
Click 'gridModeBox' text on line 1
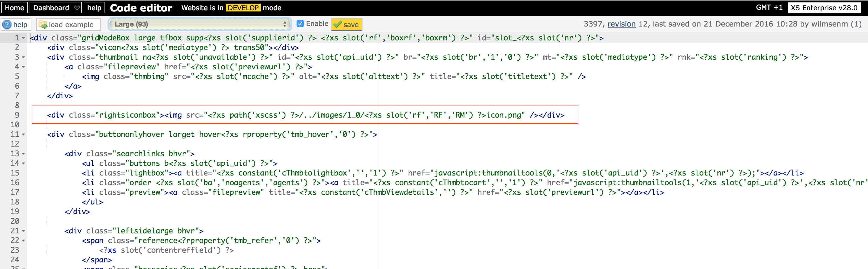click(105, 38)
